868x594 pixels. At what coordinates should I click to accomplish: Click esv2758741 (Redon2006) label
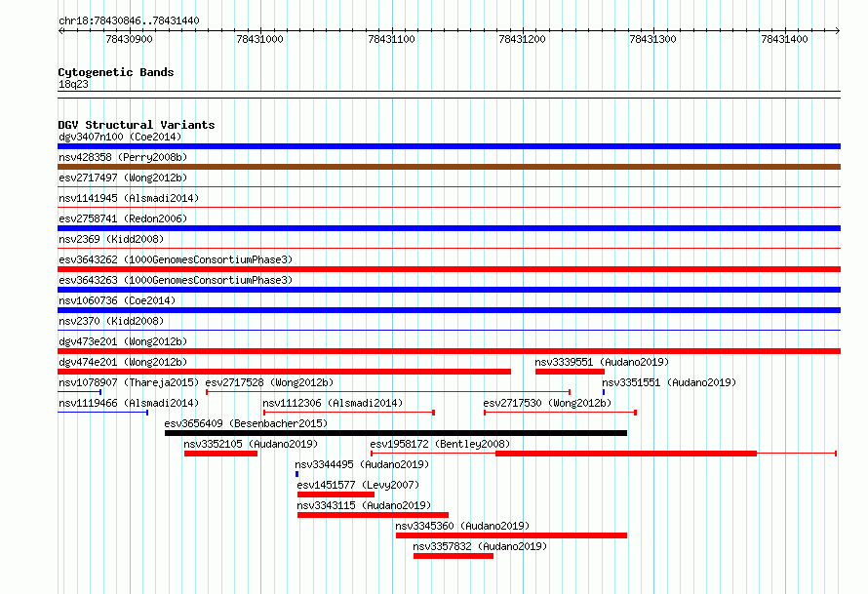[x=123, y=218]
